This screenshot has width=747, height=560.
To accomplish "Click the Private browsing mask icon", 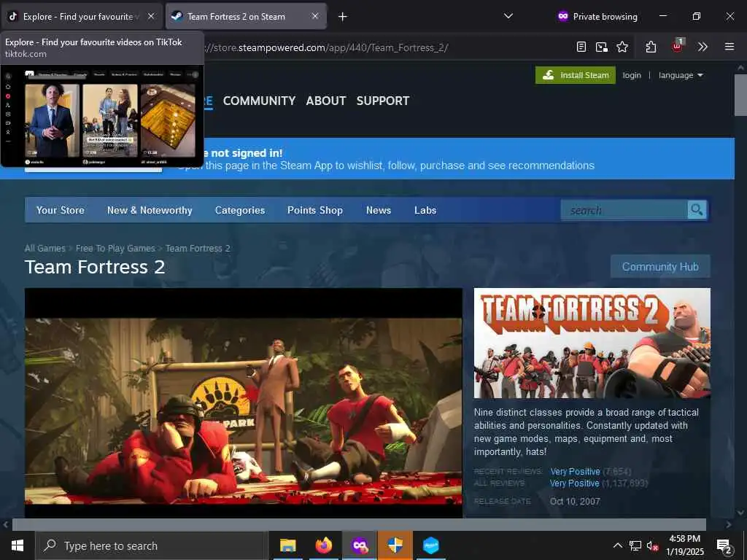I will 563,16.
